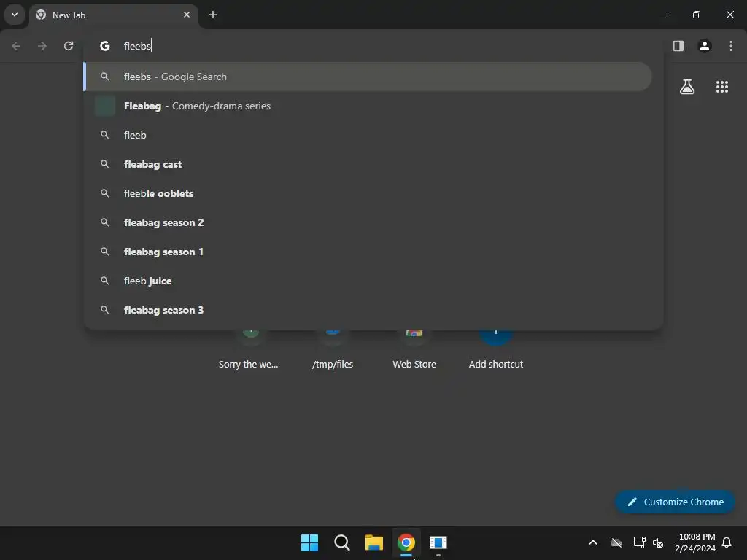Open the Chrome profile icon
This screenshot has width=747, height=560.
tap(705, 46)
